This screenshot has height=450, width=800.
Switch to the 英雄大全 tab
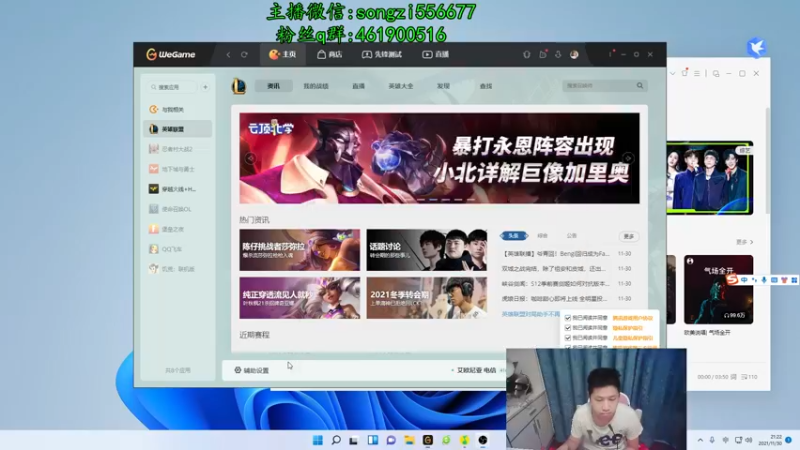401,86
